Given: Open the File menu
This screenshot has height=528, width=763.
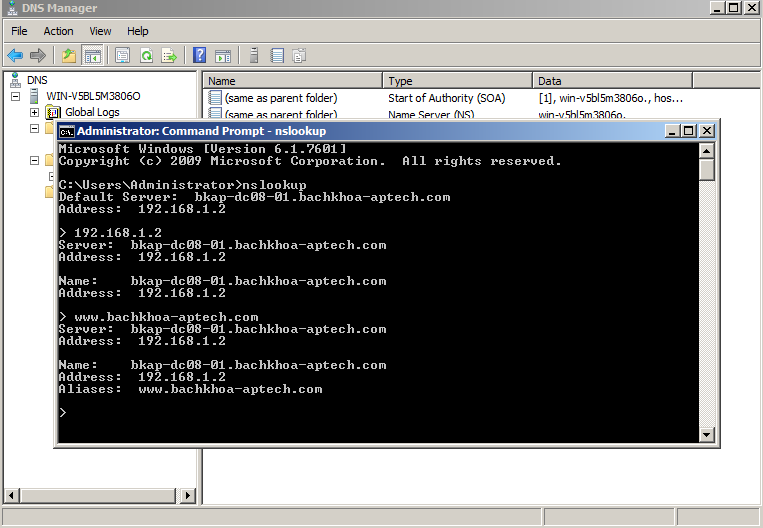Looking at the screenshot, I should [19, 31].
